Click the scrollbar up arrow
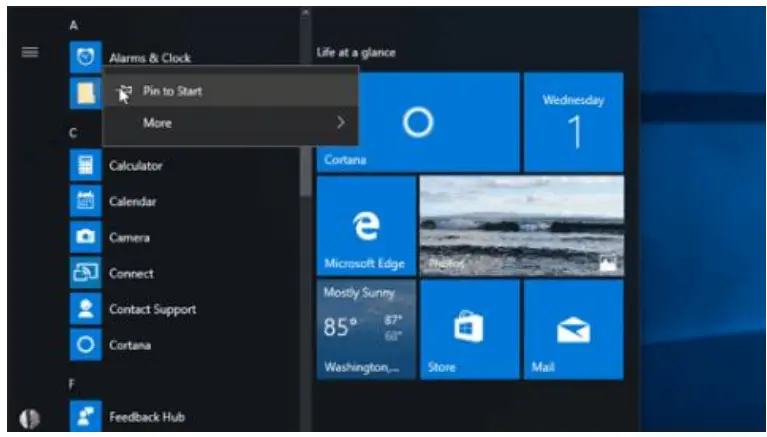The width and height of the screenshot is (767, 437). click(x=306, y=12)
